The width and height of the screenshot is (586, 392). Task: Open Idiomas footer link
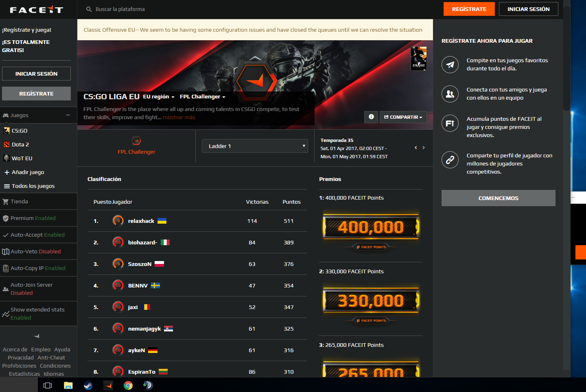tap(54, 374)
